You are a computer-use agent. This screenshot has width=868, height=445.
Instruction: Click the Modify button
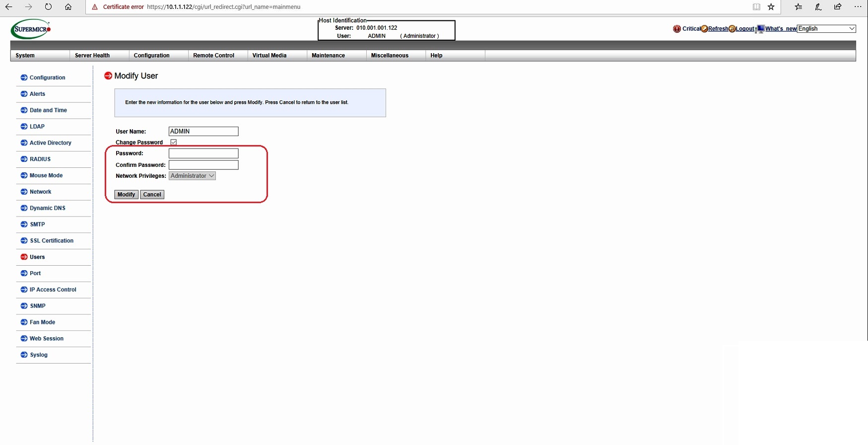coord(126,195)
